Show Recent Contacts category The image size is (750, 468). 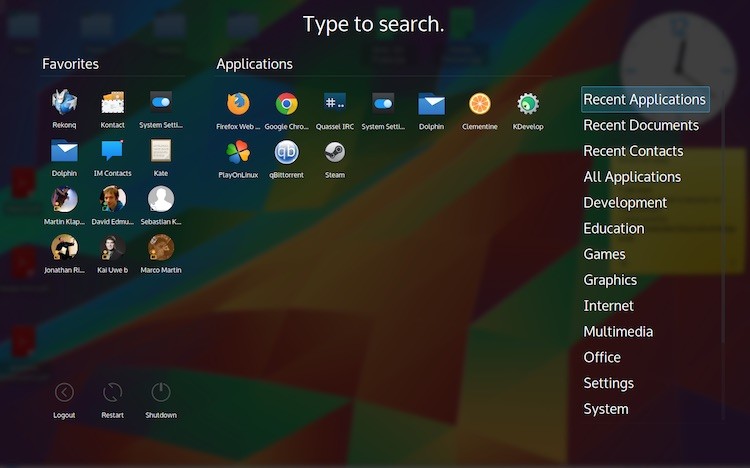coord(633,151)
